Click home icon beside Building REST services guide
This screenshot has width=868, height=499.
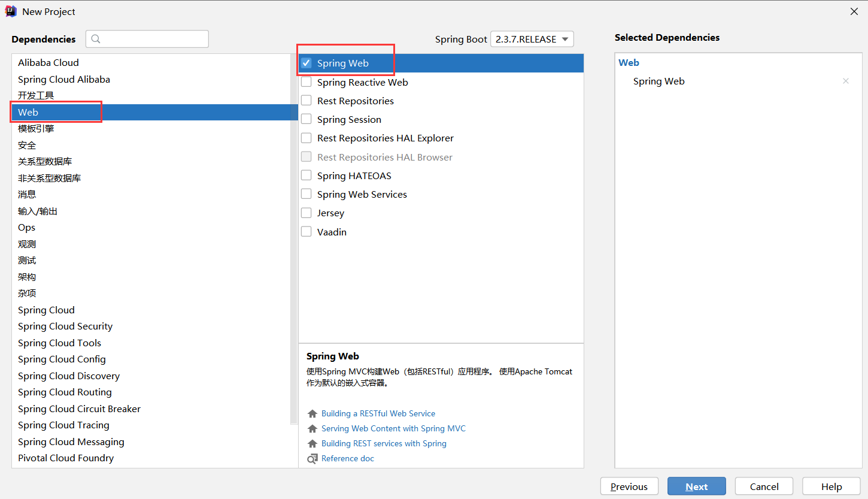(x=312, y=444)
